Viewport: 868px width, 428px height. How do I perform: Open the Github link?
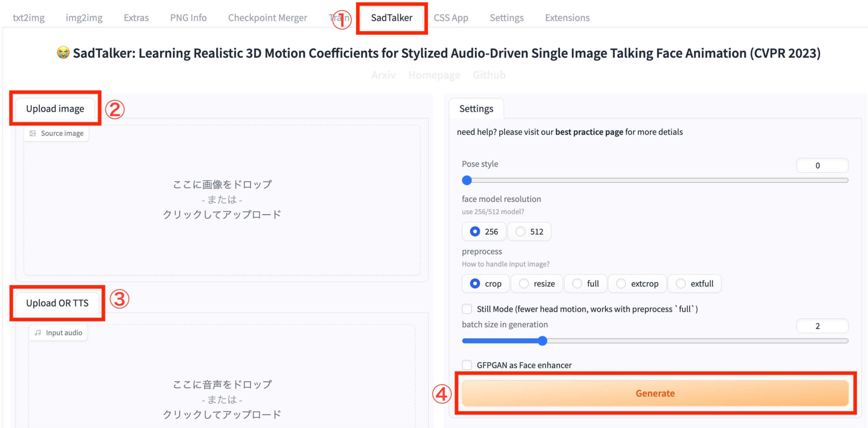click(489, 75)
